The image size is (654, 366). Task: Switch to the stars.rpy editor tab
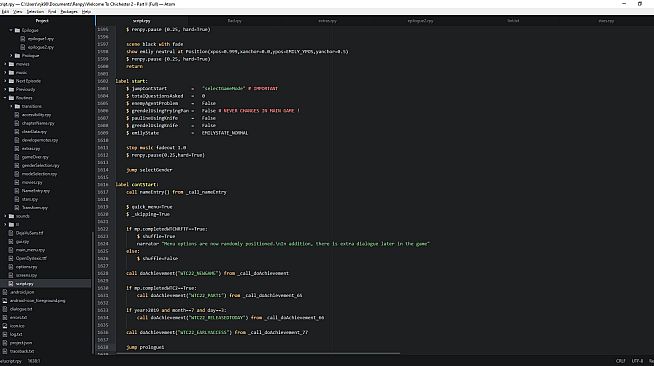tap(606, 20)
